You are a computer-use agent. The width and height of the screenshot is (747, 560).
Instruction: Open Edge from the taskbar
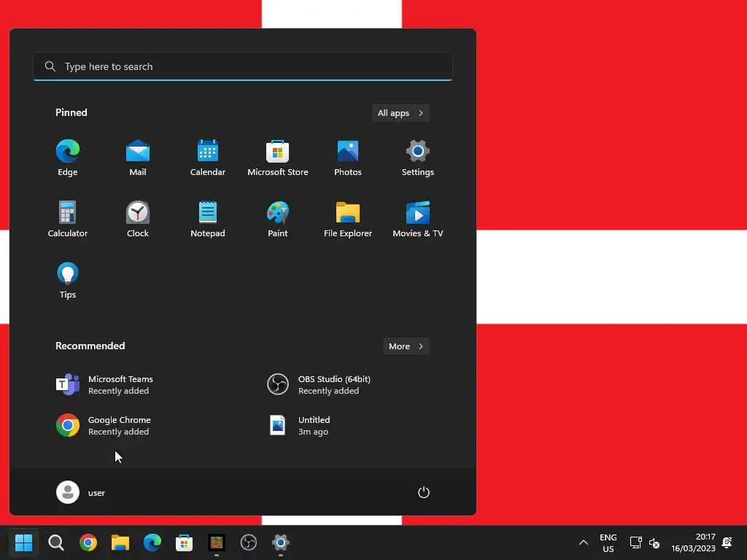(x=152, y=542)
